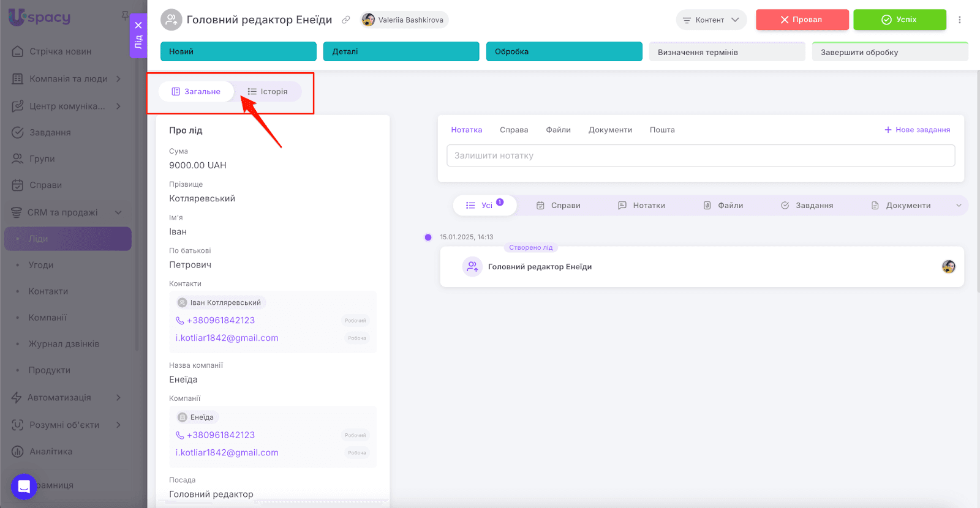Open the Нотатка tab
Screen dimensions: 980x508
click(x=467, y=130)
